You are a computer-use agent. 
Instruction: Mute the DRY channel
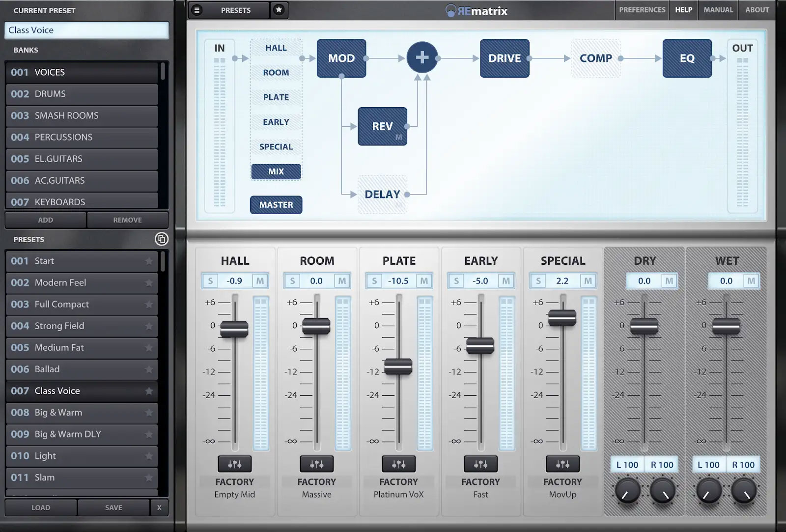(669, 281)
